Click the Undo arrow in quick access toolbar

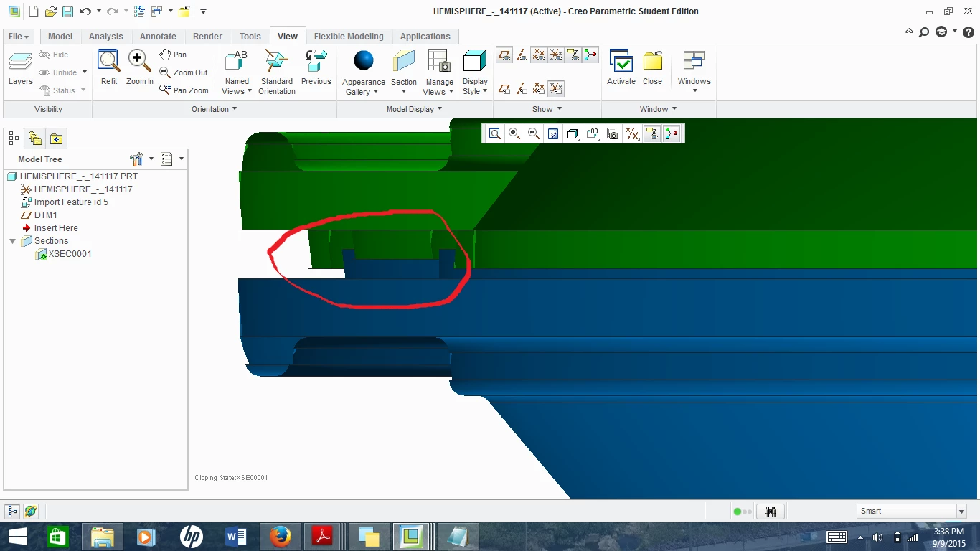pyautogui.click(x=85, y=11)
